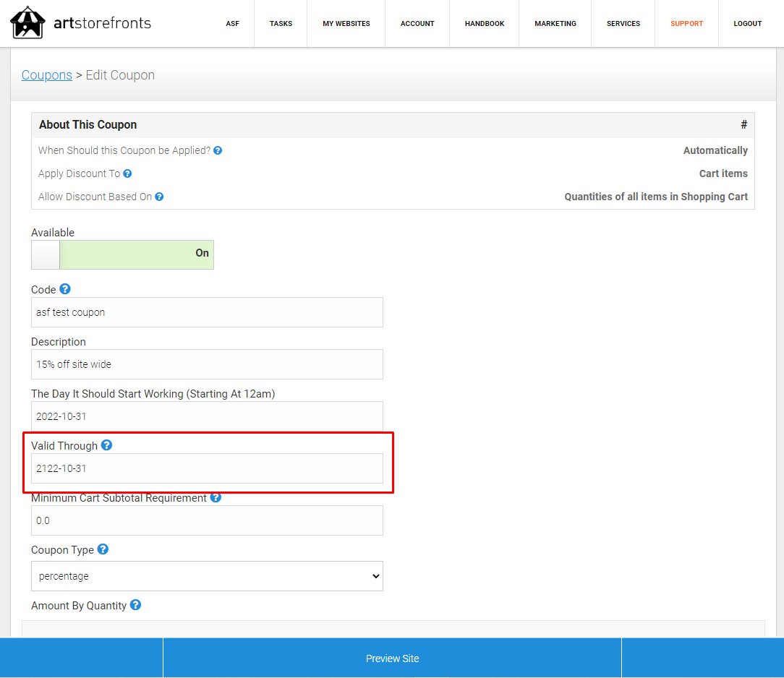
Task: Go back via Coupons breadcrumb link
Action: [47, 75]
